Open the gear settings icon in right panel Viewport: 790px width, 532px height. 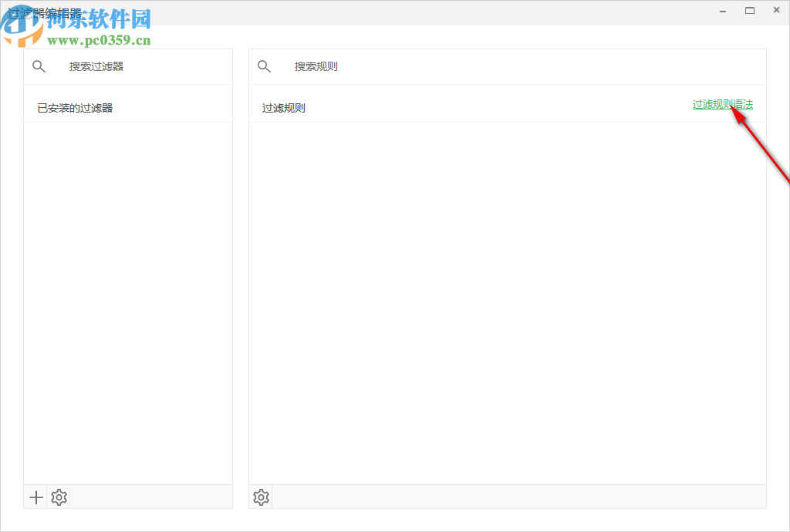261,497
